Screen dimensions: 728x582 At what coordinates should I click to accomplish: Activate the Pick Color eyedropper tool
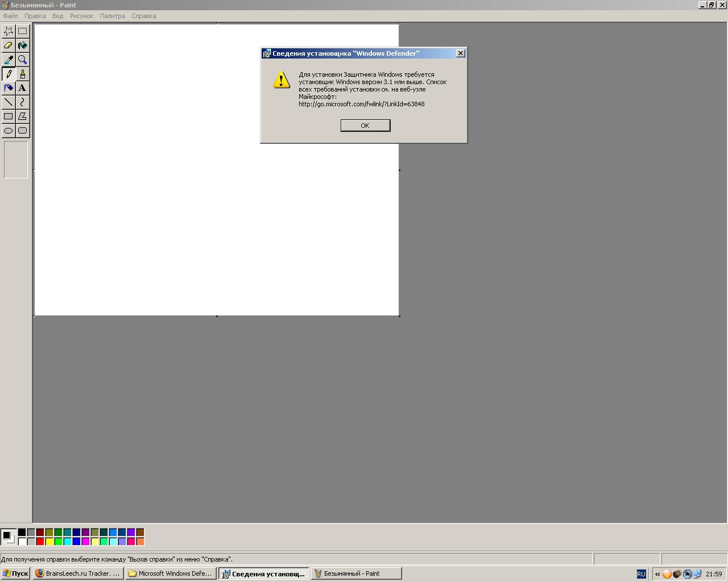(9, 60)
